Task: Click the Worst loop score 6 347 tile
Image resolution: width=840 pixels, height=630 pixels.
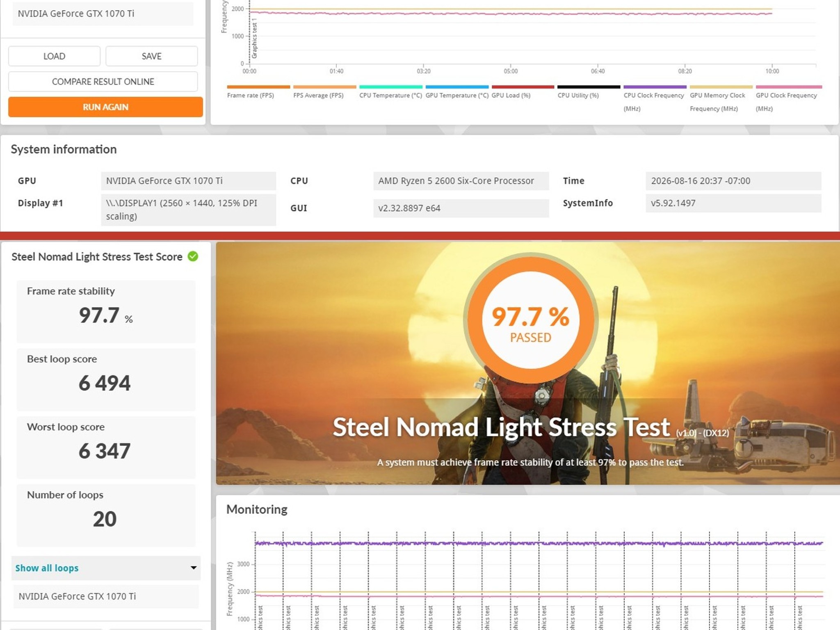Action: point(106,447)
